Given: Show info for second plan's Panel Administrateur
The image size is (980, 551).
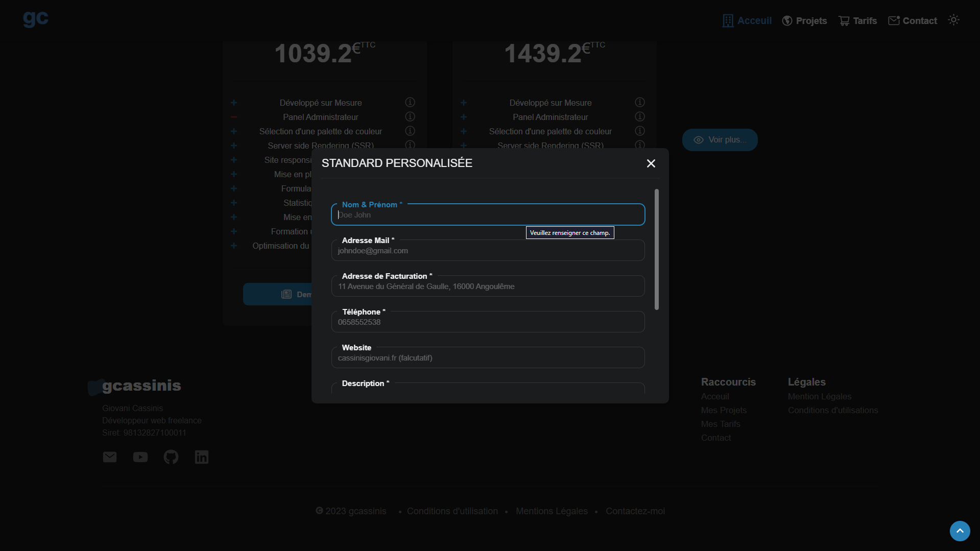Looking at the screenshot, I should click(x=639, y=117).
